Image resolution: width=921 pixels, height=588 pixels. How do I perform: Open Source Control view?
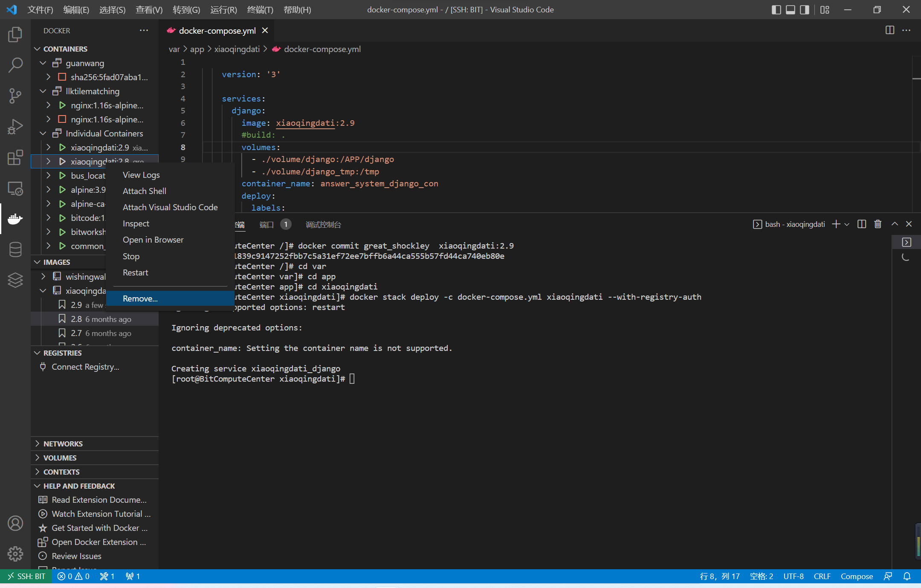pos(15,96)
